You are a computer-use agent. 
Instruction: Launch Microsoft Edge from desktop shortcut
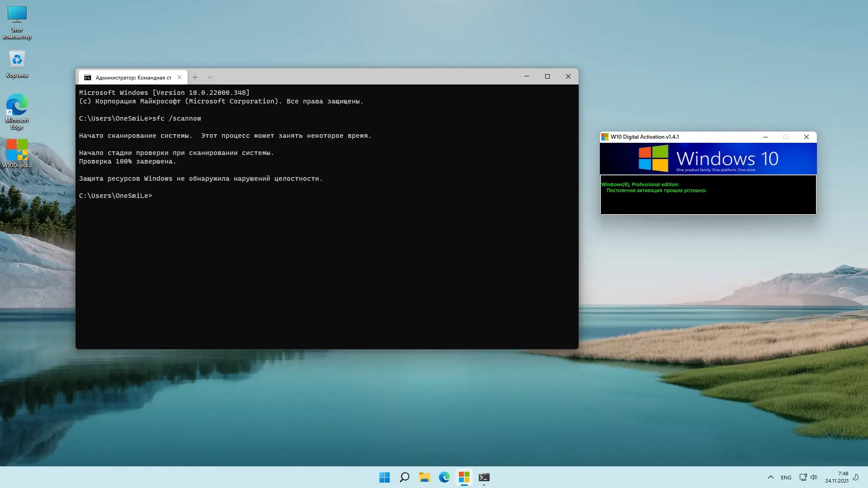pos(17,111)
